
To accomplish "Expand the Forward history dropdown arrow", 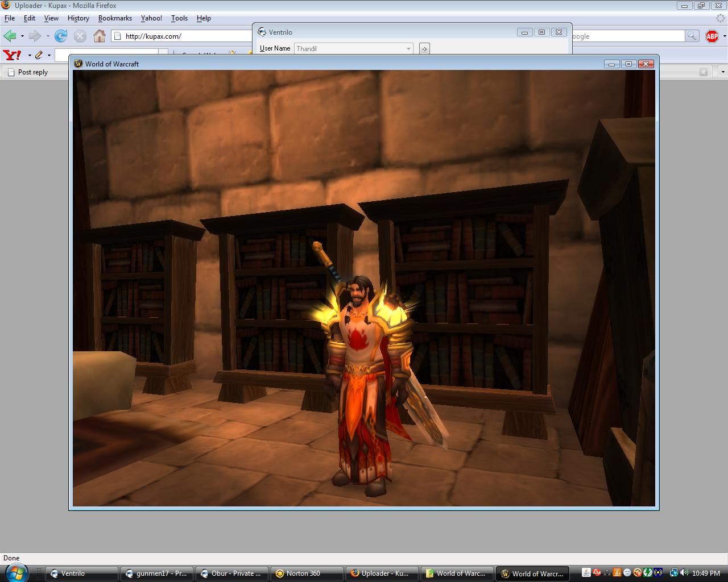I will (47, 36).
